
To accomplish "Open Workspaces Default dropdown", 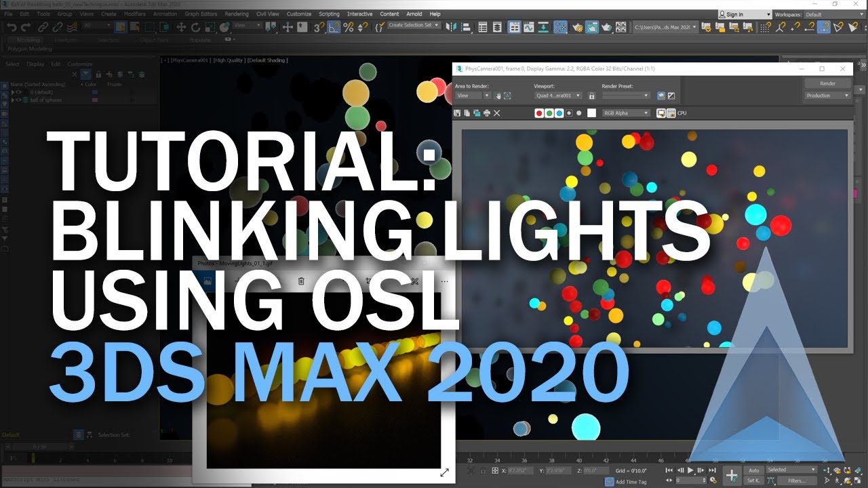I will [x=834, y=14].
